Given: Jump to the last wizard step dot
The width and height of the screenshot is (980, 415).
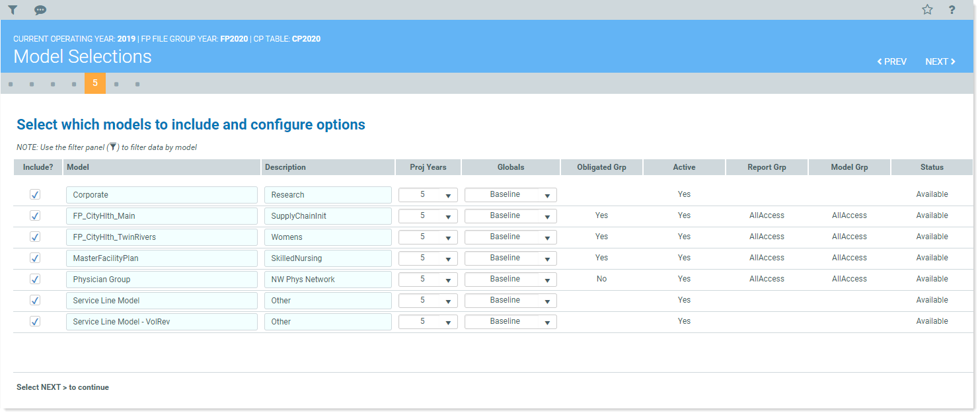Looking at the screenshot, I should pyautogui.click(x=137, y=84).
